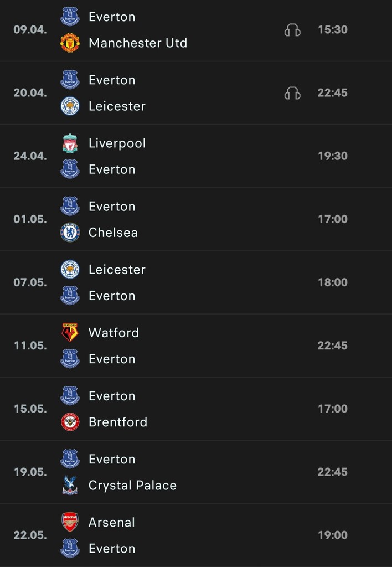Screen dimensions: 392x567
Task: Click the Arsenal club crest
Action: pyautogui.click(x=70, y=522)
